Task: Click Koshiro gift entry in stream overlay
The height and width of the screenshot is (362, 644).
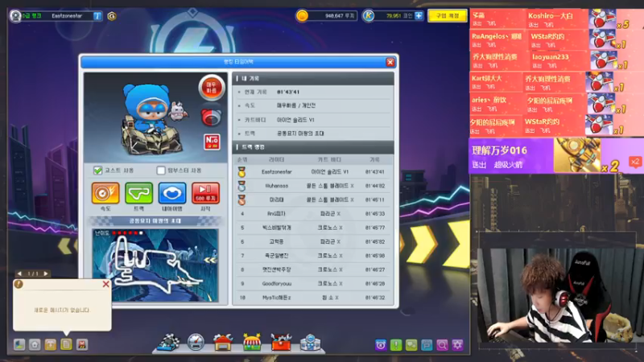Action: click(x=556, y=19)
